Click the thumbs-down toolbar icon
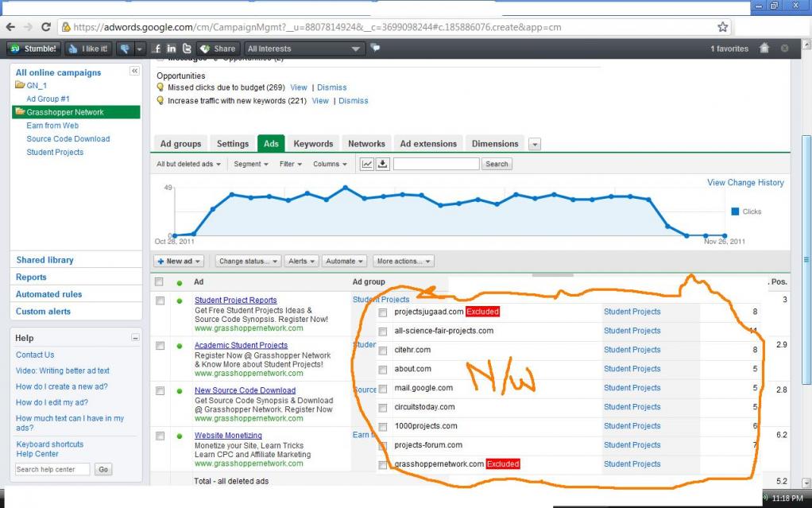 pyautogui.click(x=125, y=48)
